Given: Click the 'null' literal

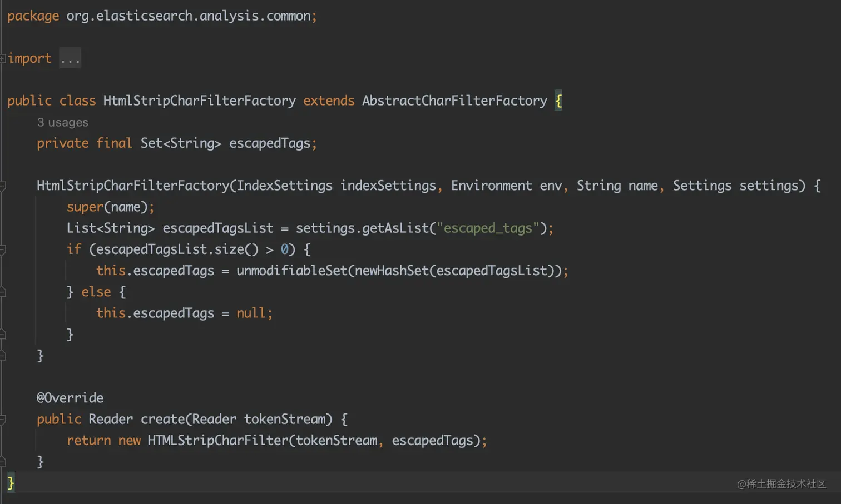Looking at the screenshot, I should (x=251, y=313).
